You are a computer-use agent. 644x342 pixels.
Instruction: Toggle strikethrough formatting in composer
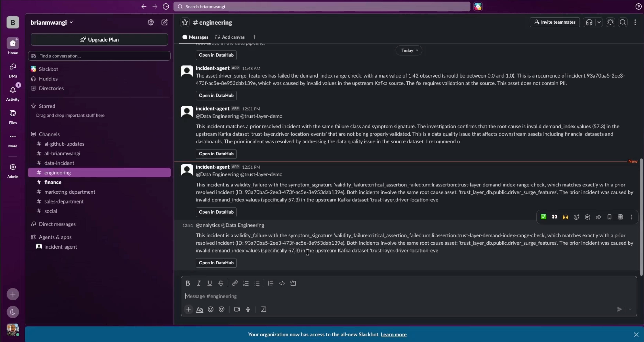(221, 283)
